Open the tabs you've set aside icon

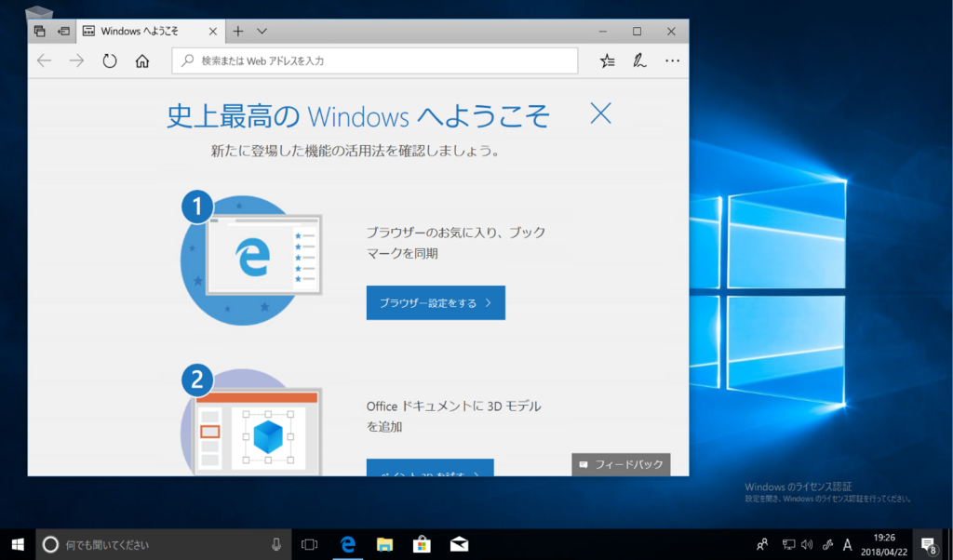point(39,32)
